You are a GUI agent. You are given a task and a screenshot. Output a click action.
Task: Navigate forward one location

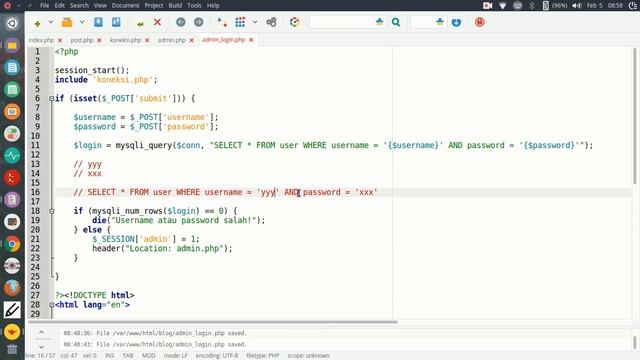198,22
